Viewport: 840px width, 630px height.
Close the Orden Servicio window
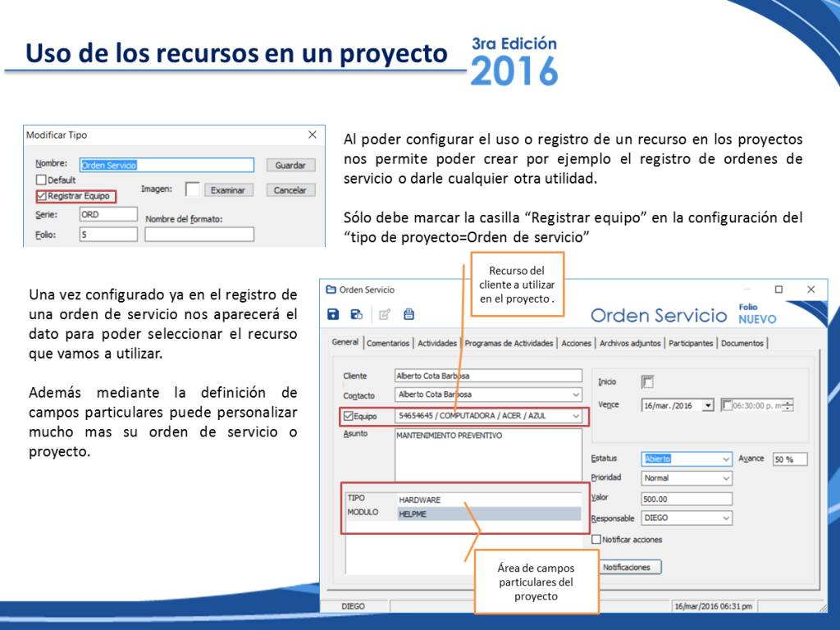point(811,290)
